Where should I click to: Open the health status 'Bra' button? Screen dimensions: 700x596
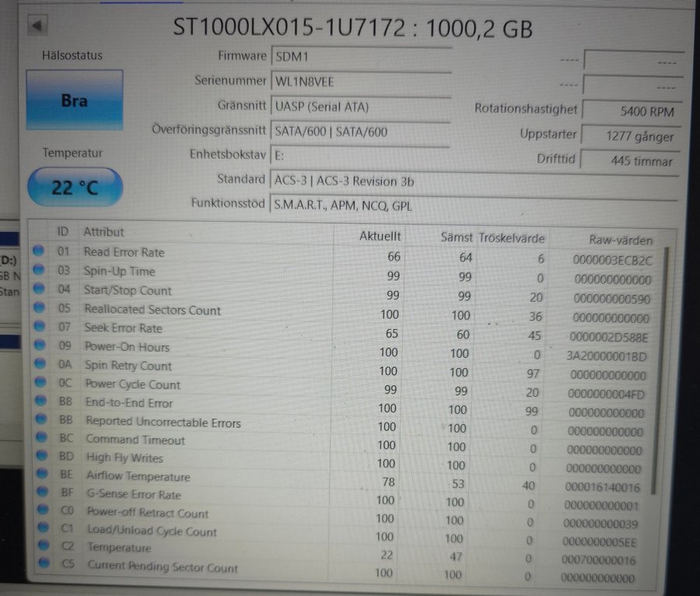pyautogui.click(x=75, y=100)
